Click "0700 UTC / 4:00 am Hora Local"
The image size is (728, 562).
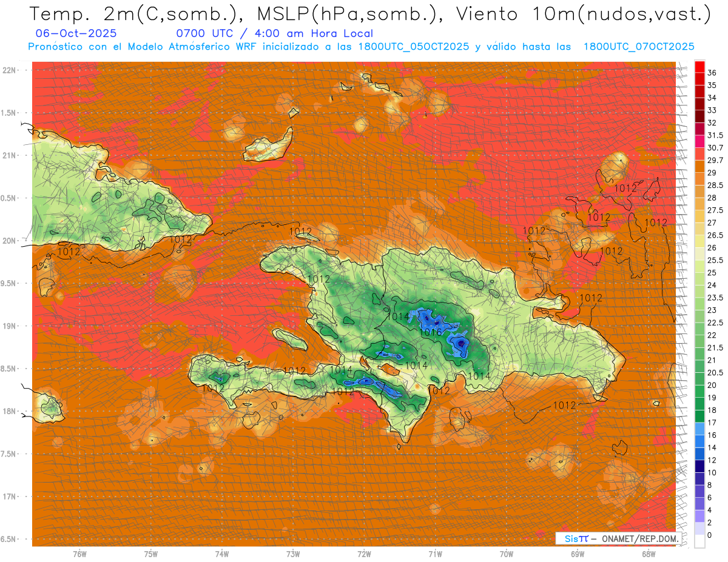click(x=274, y=33)
